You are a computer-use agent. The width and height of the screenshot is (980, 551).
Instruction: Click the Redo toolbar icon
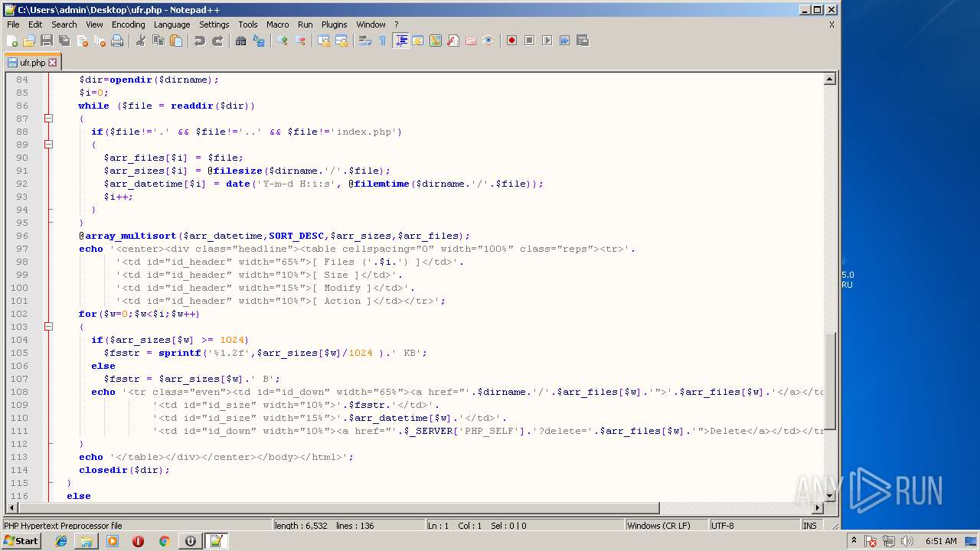point(217,41)
